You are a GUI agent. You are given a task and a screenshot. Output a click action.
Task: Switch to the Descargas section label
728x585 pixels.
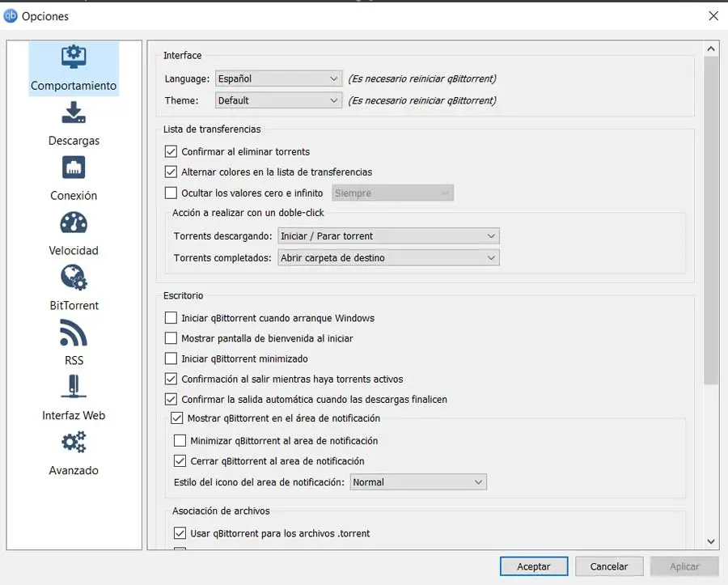tap(74, 140)
